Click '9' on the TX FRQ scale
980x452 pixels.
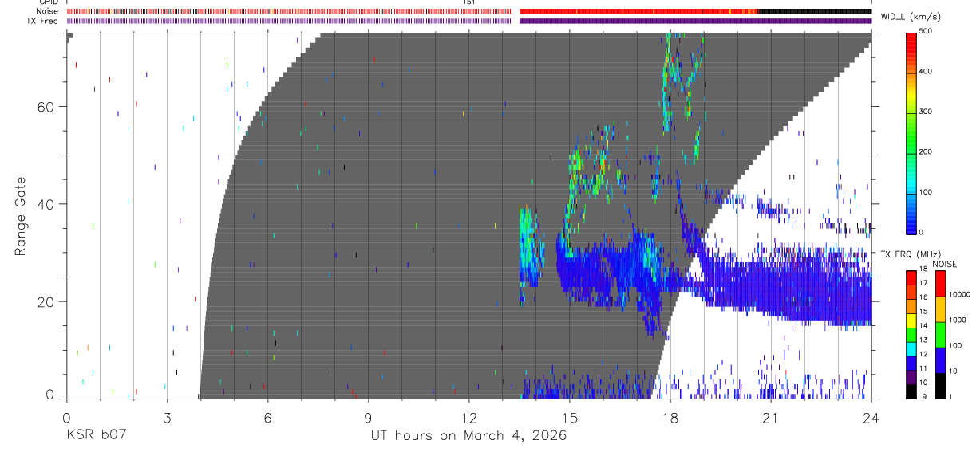coord(923,397)
